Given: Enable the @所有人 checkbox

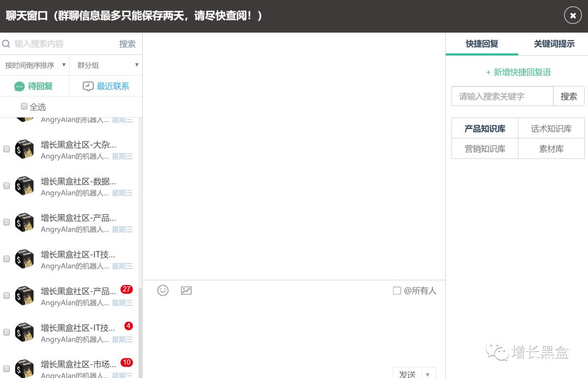Looking at the screenshot, I should (x=397, y=291).
